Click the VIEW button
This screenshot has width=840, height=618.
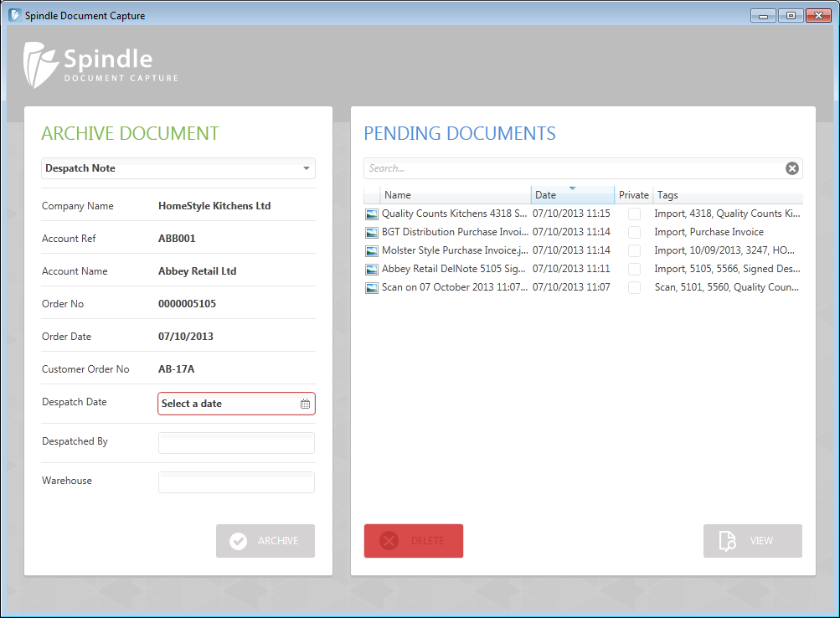tap(753, 541)
